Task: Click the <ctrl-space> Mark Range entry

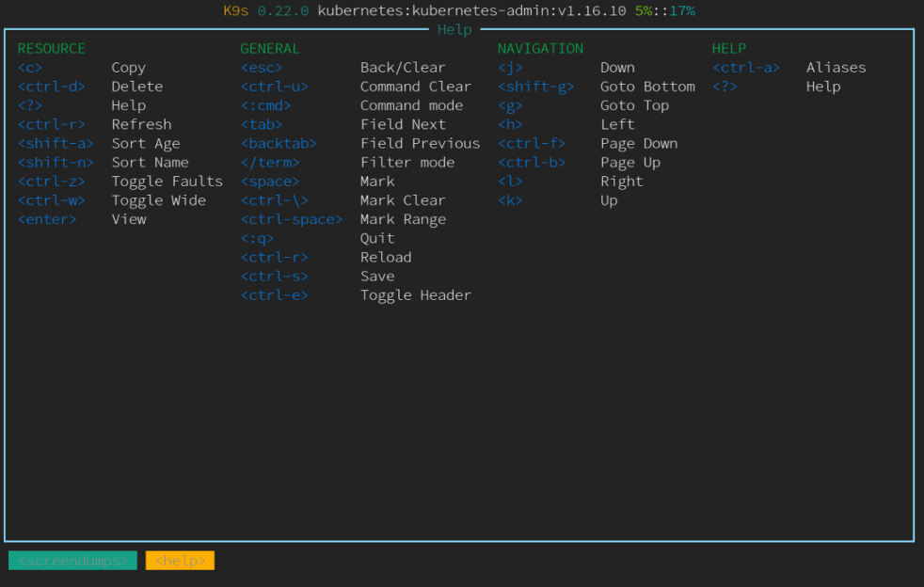Action: pos(292,219)
